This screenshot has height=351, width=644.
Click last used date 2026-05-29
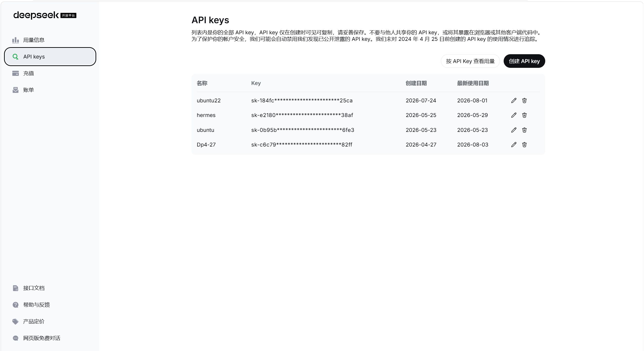click(x=472, y=115)
